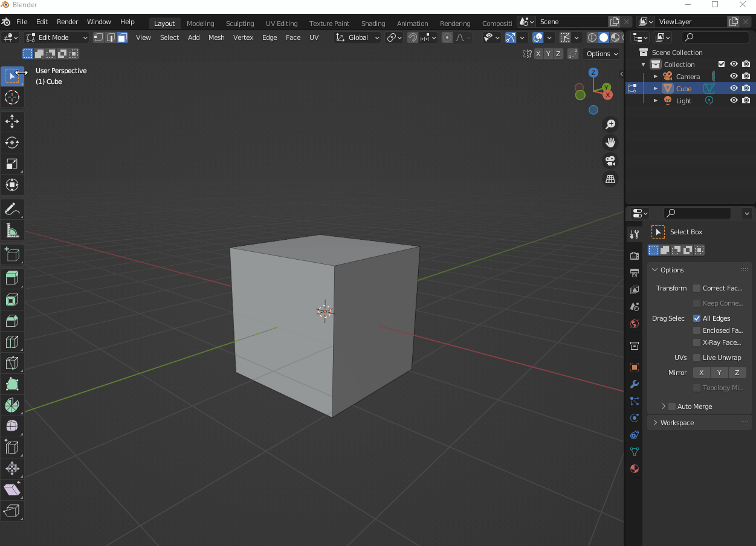Open the Face menu
Screen dimensions: 756x546
(x=293, y=37)
